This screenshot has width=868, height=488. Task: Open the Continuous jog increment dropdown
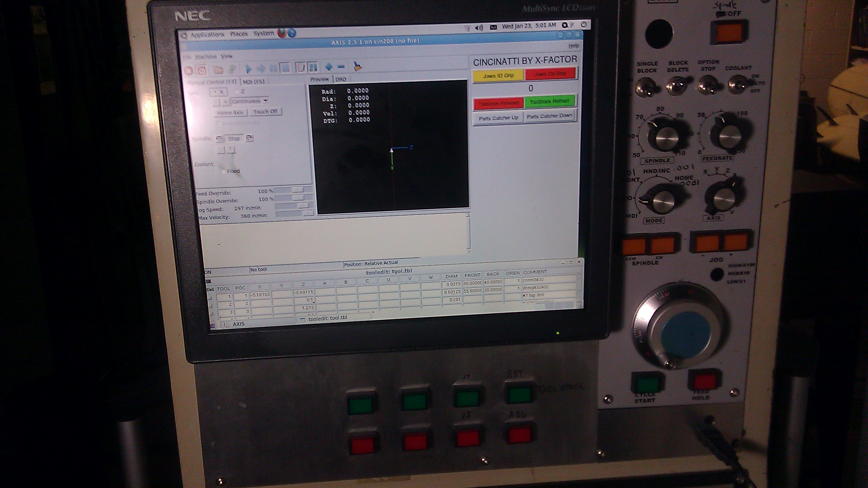click(250, 101)
